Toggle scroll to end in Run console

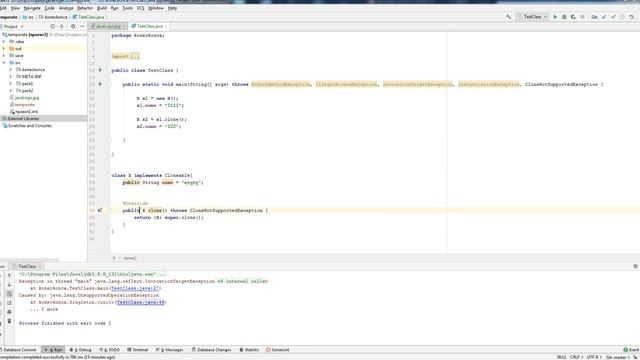tap(9, 303)
